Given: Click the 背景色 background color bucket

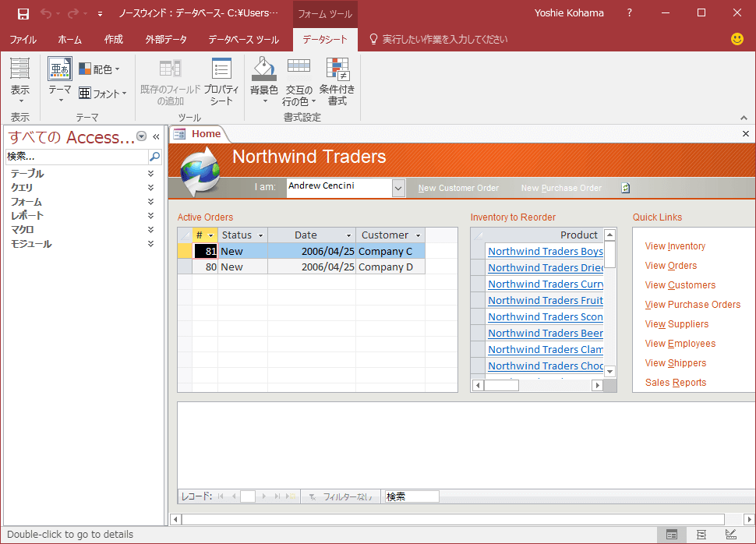Looking at the screenshot, I should [263, 69].
